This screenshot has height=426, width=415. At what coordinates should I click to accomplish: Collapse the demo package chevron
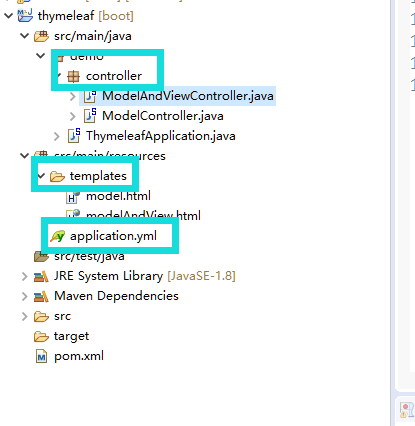point(41,56)
